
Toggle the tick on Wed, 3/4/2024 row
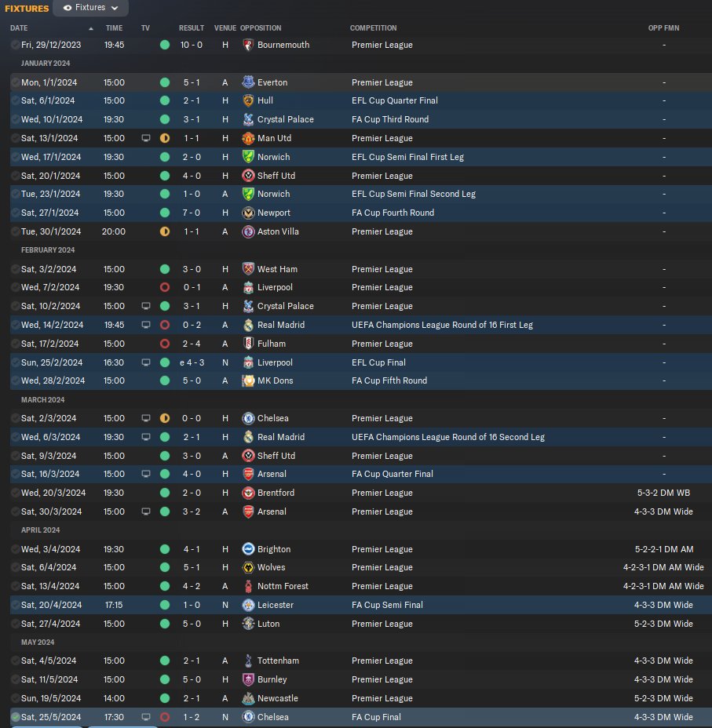click(x=16, y=549)
